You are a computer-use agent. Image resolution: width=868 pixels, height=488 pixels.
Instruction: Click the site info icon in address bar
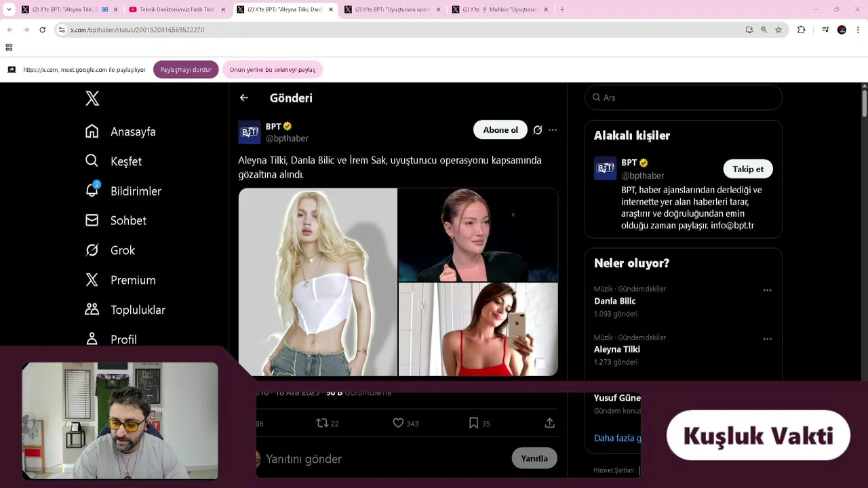[x=62, y=30]
